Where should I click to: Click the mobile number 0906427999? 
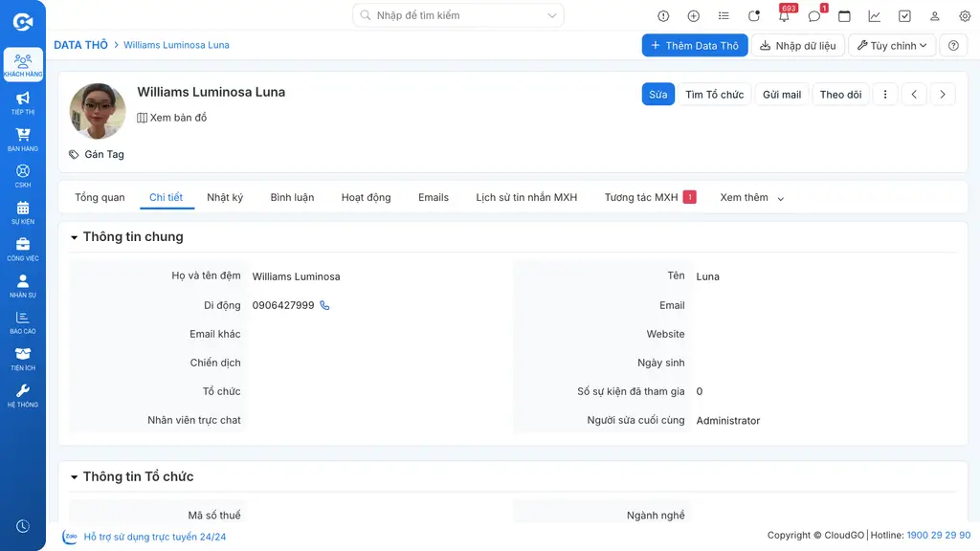pos(283,305)
